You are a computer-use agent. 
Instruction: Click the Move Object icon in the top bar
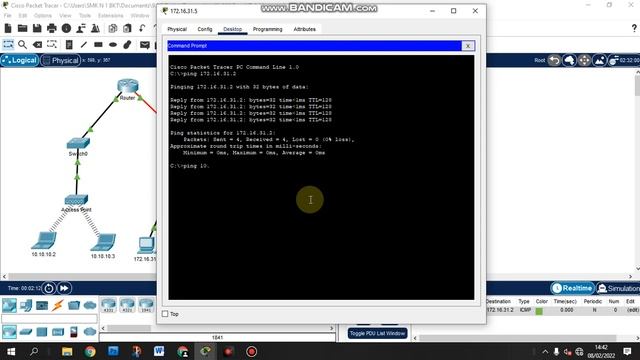tap(584, 60)
